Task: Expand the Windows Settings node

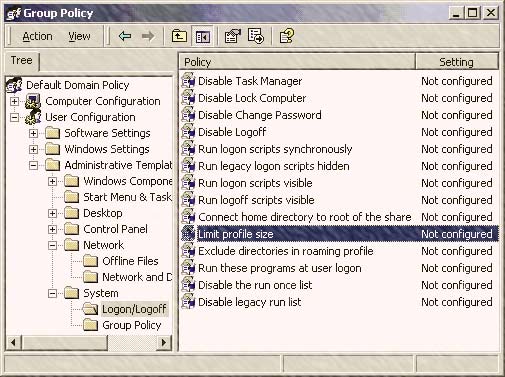Action: (x=33, y=149)
